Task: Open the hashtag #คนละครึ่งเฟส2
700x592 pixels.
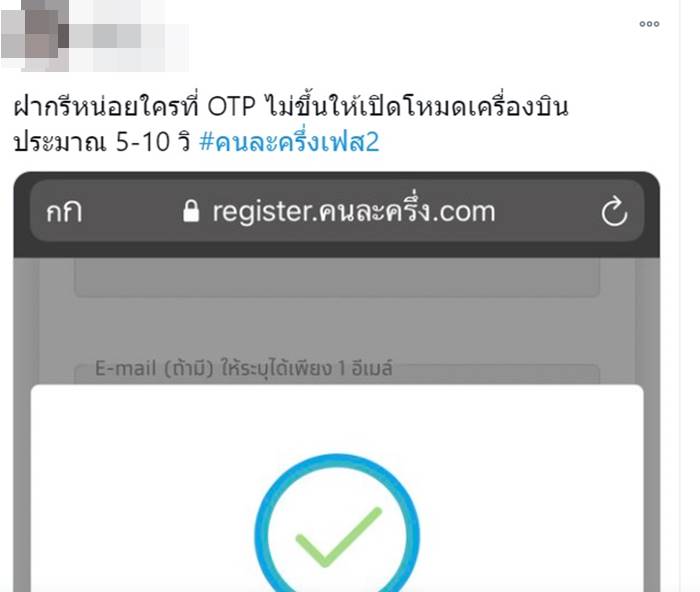Action: tap(289, 142)
